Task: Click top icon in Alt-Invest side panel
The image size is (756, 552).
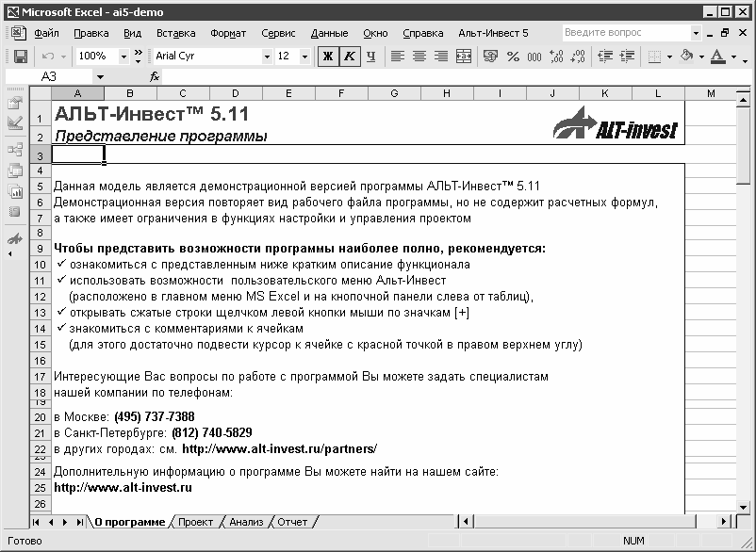Action: pos(15,103)
